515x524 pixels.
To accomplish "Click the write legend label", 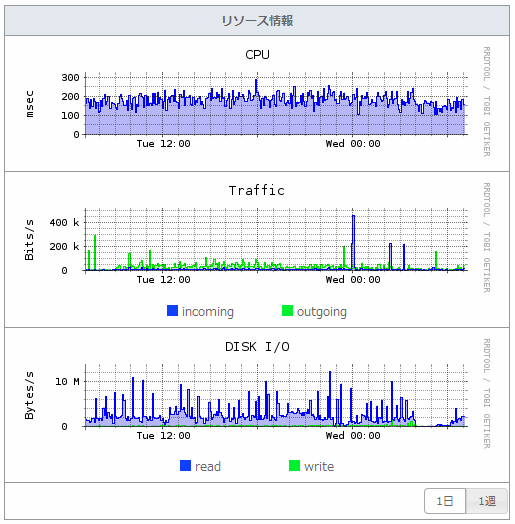I will click(x=319, y=467).
